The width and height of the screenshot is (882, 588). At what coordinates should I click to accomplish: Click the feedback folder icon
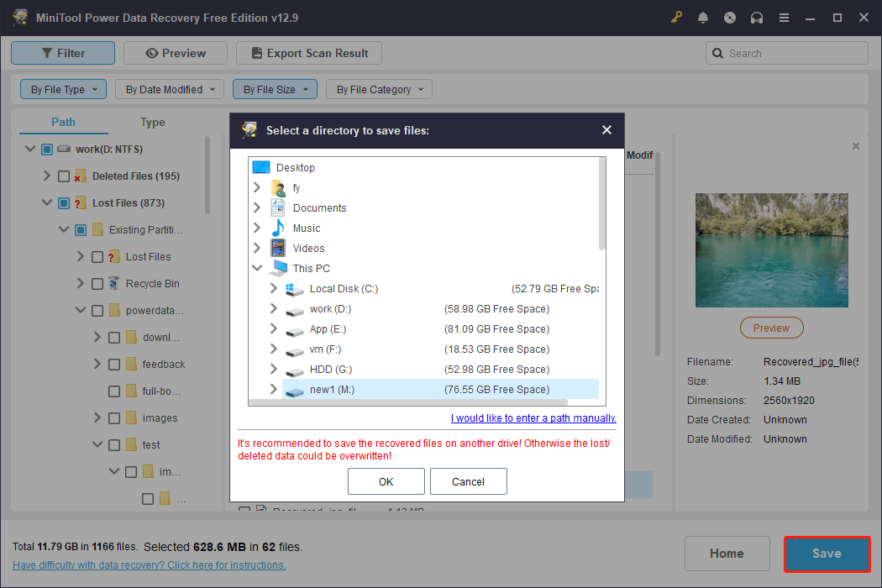[131, 364]
